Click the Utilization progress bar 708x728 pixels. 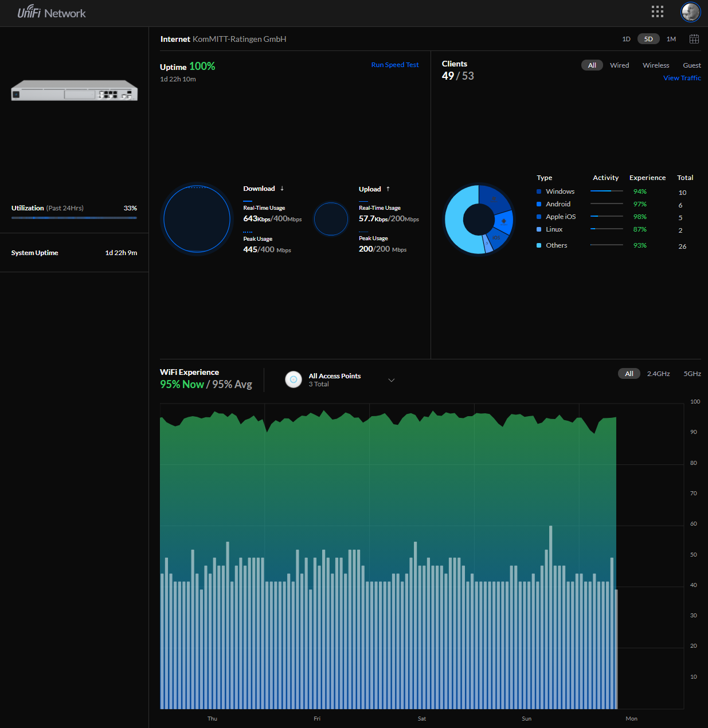click(x=74, y=218)
